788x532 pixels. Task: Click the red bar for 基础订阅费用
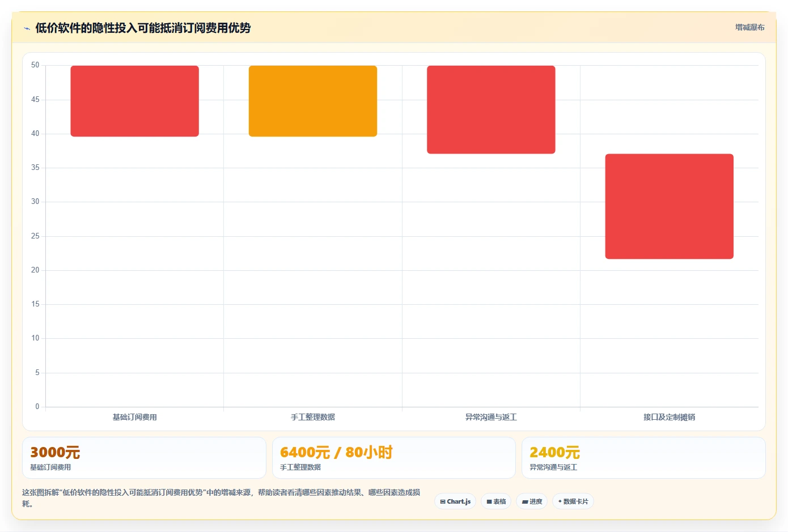(135, 101)
